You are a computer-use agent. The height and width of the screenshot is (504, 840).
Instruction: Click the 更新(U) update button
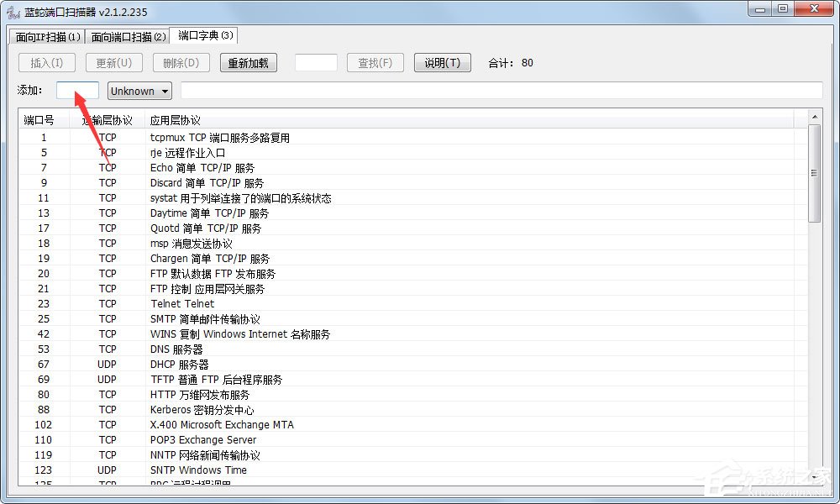(114, 63)
